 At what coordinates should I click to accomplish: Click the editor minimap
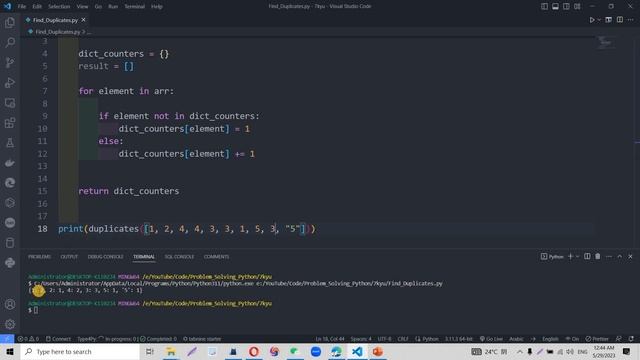[x=606, y=42]
